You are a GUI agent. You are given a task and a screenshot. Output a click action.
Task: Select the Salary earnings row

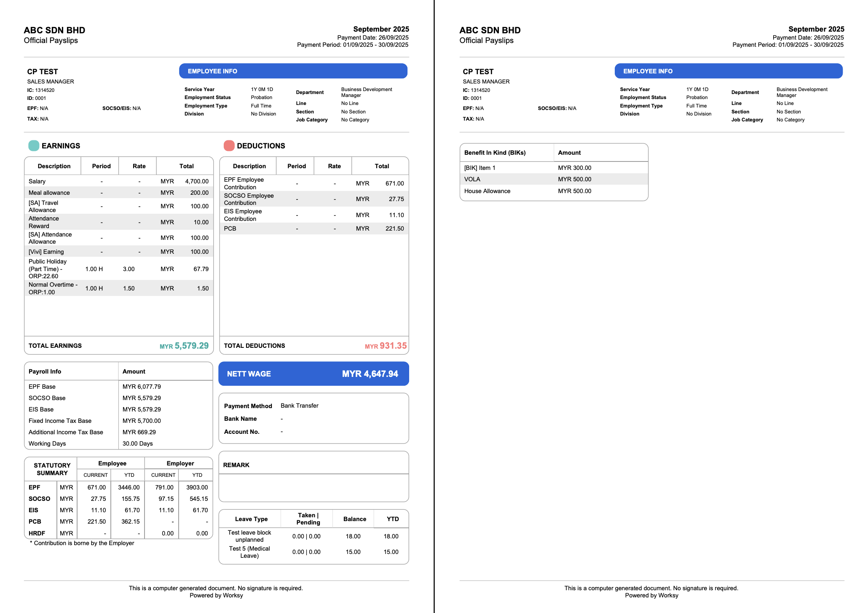click(x=118, y=181)
